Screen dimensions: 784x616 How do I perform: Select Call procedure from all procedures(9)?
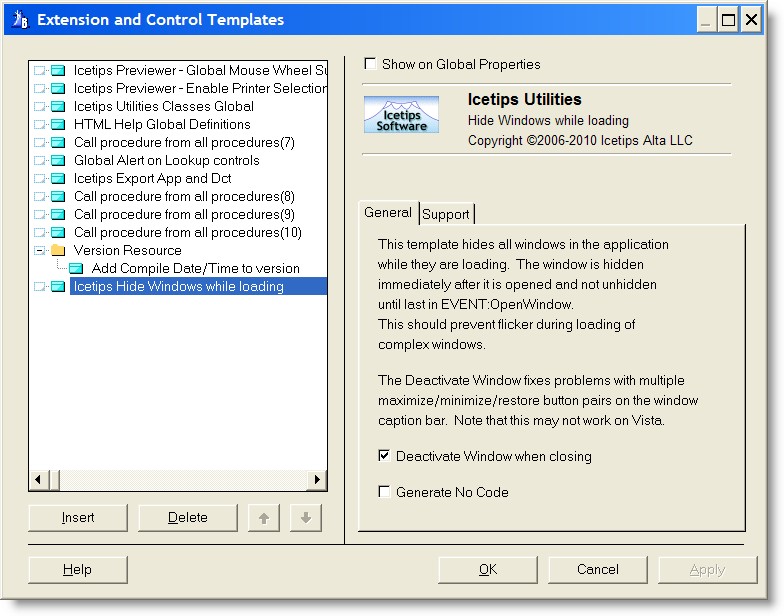click(184, 214)
